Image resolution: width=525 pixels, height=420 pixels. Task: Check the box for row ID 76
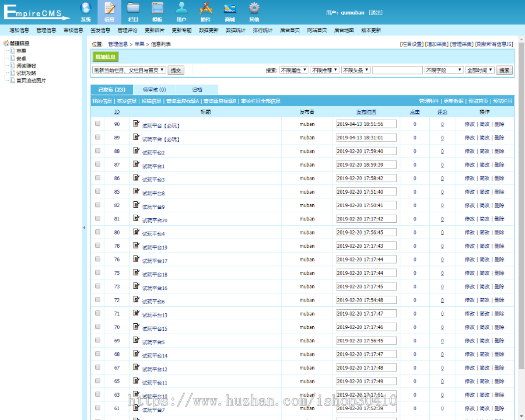pos(98,259)
